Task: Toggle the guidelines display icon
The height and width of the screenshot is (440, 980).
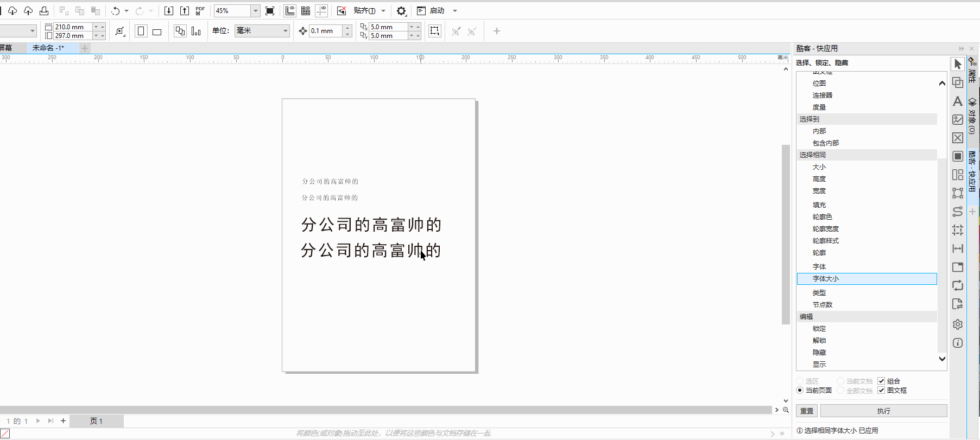Action: [x=321, y=11]
